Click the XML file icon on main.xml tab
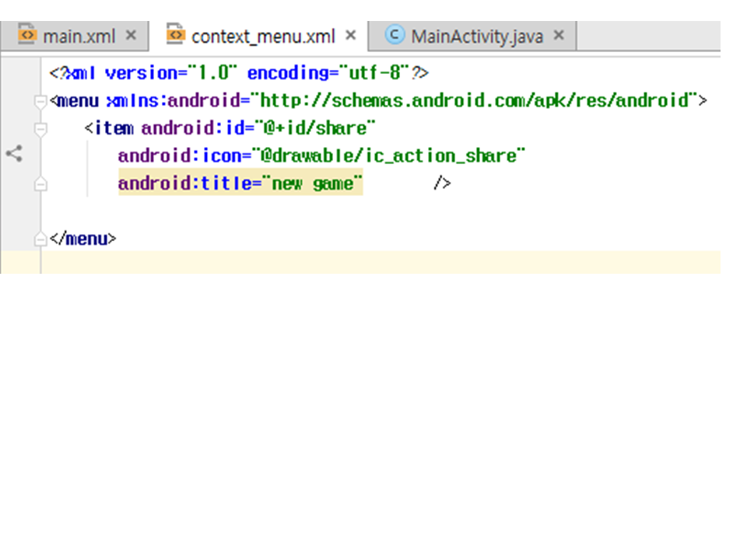The image size is (747, 560). tap(27, 35)
